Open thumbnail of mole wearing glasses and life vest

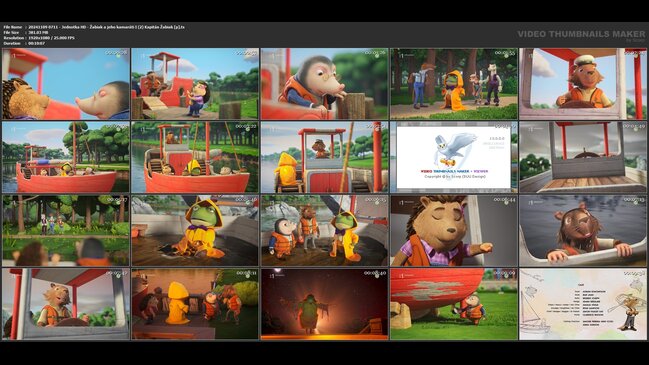[324, 84]
